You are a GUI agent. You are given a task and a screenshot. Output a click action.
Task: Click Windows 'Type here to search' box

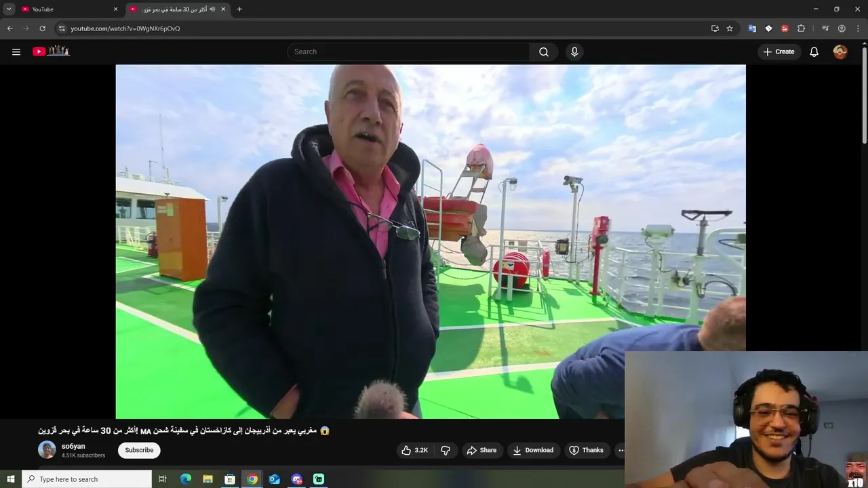pos(87,479)
